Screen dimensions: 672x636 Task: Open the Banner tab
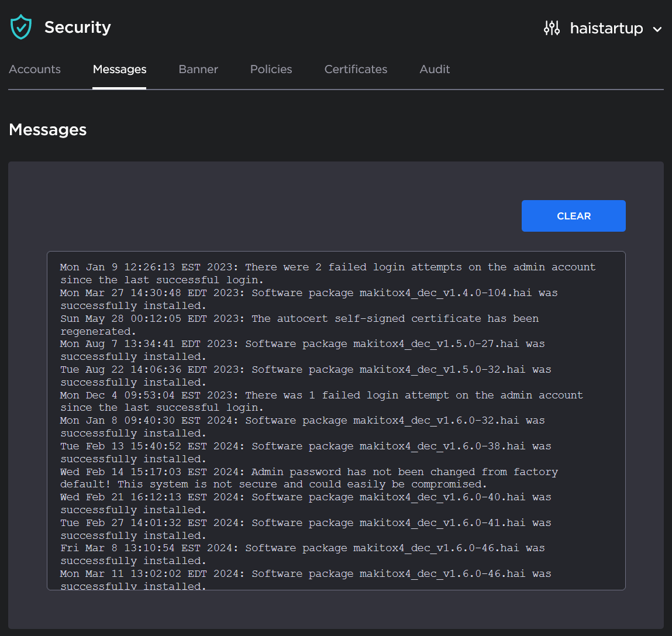[198, 69]
